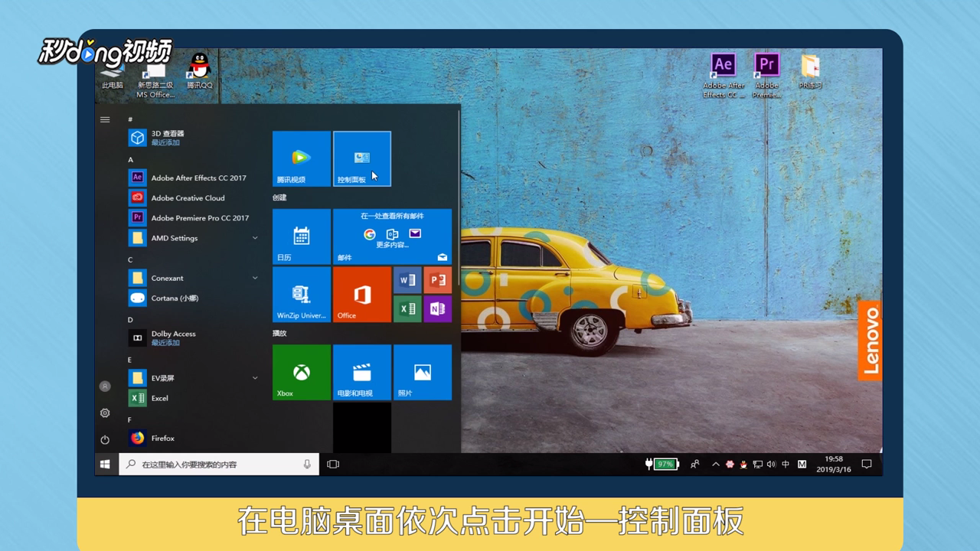Screen dimensions: 980x551
Task: Open the 照片 photos tile
Action: [423, 372]
